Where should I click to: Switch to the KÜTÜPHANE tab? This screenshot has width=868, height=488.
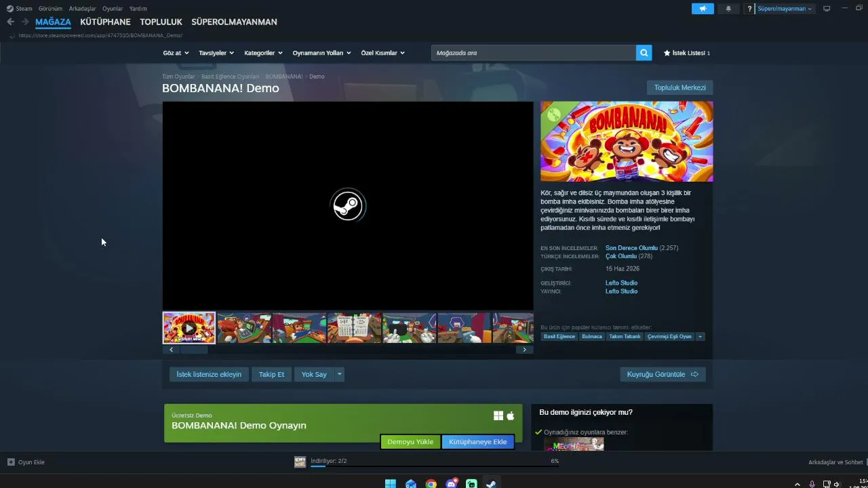[105, 22]
